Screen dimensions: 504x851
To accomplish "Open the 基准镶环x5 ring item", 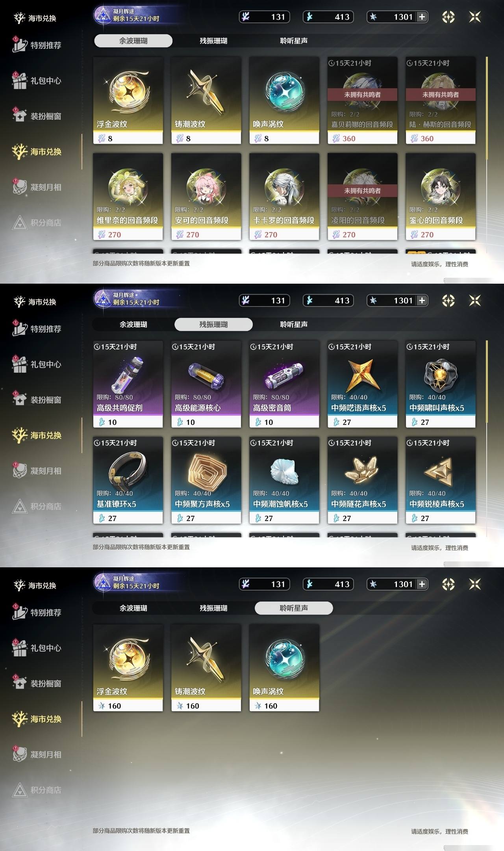I will 128,480.
